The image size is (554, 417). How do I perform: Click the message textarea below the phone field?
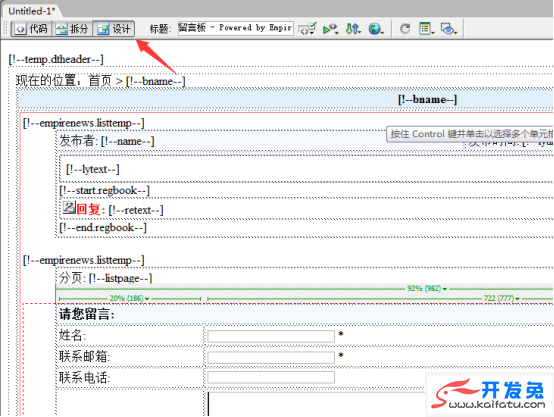tap(316, 404)
